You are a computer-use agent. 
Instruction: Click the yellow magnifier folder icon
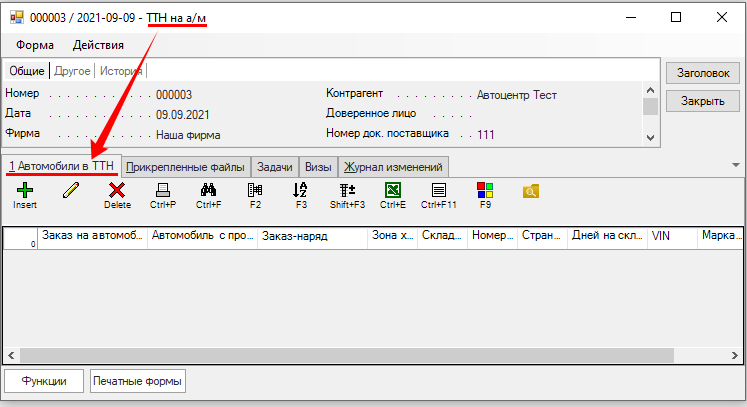pyautogui.click(x=531, y=190)
